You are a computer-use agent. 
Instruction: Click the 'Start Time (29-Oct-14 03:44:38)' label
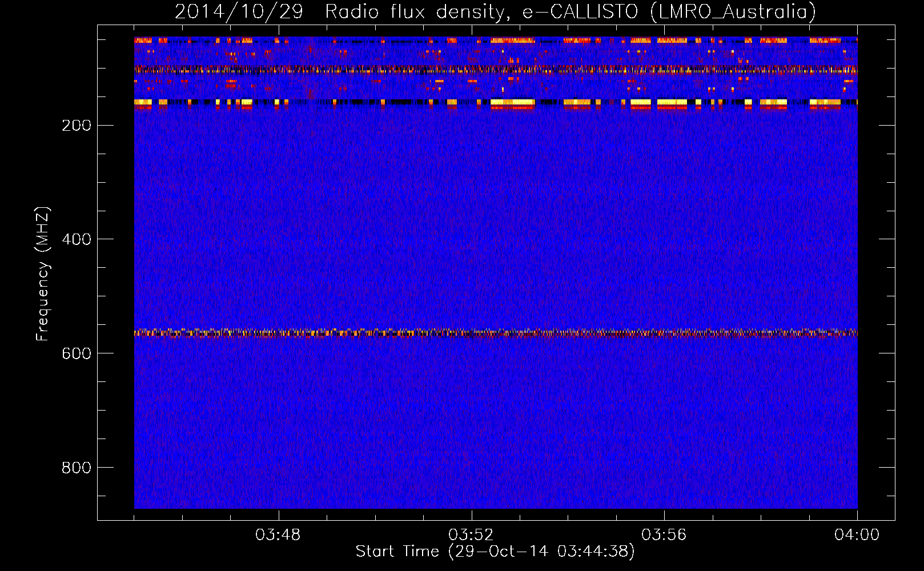pyautogui.click(x=495, y=552)
